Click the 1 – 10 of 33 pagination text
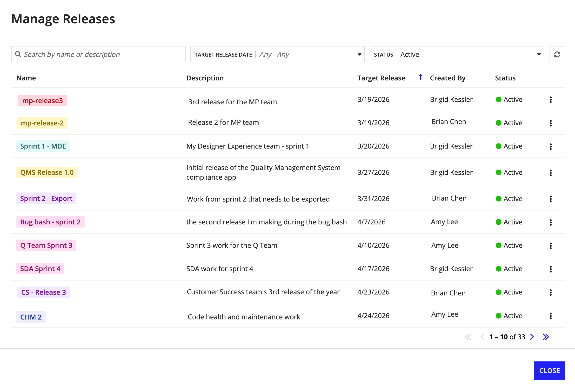 507,337
